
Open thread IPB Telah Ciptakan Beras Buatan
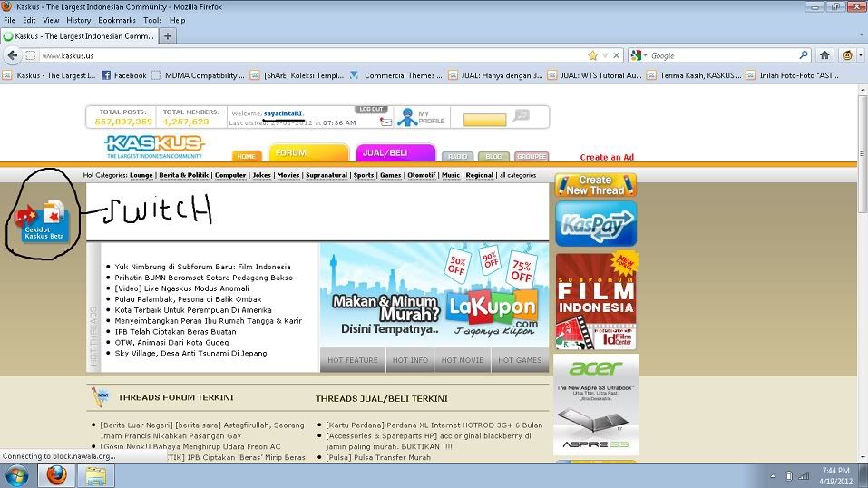coord(175,332)
